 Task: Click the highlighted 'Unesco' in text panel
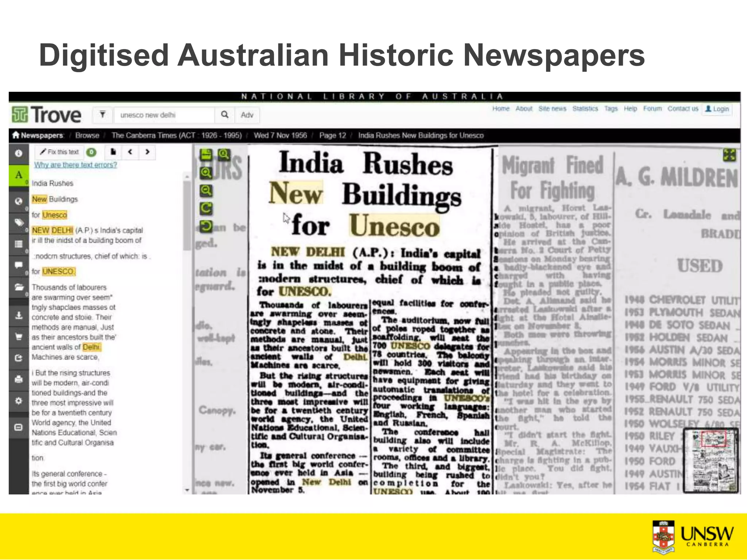[x=55, y=215]
